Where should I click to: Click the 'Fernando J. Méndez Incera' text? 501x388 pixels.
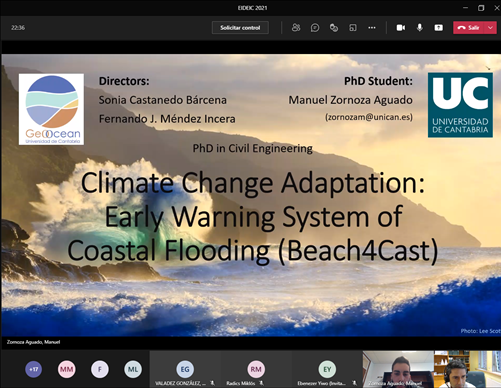pos(167,119)
